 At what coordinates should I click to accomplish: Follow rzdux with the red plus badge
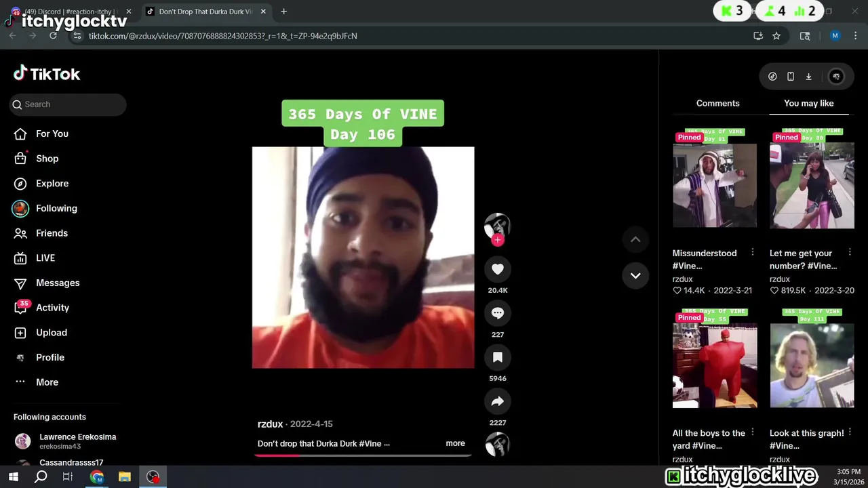tap(498, 240)
